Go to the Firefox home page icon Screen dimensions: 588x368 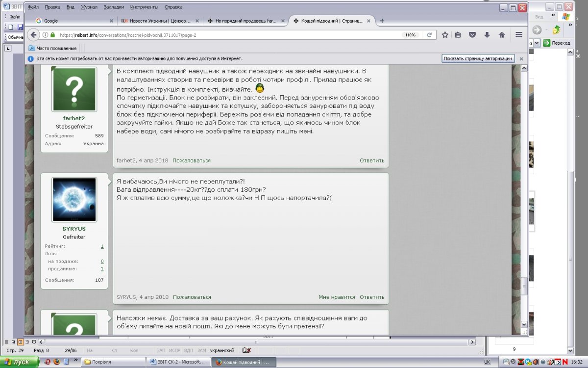coord(502,35)
